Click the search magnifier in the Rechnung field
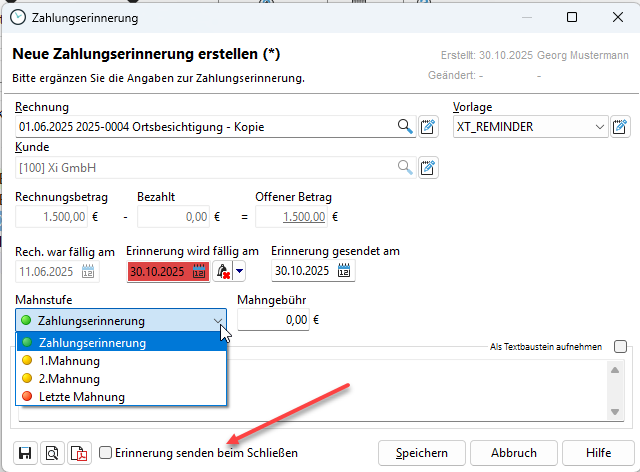The width and height of the screenshot is (640, 472). (x=405, y=127)
